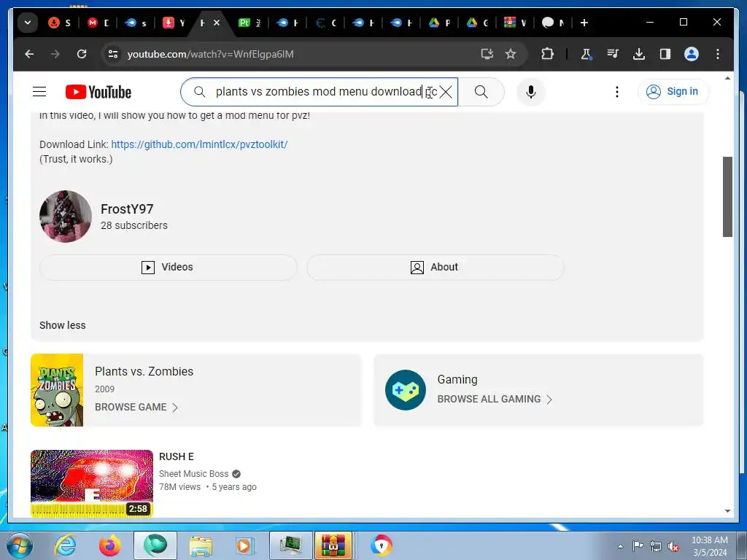The image size is (747, 560).
Task: Click the scrollbar up arrow
Action: 727,77
